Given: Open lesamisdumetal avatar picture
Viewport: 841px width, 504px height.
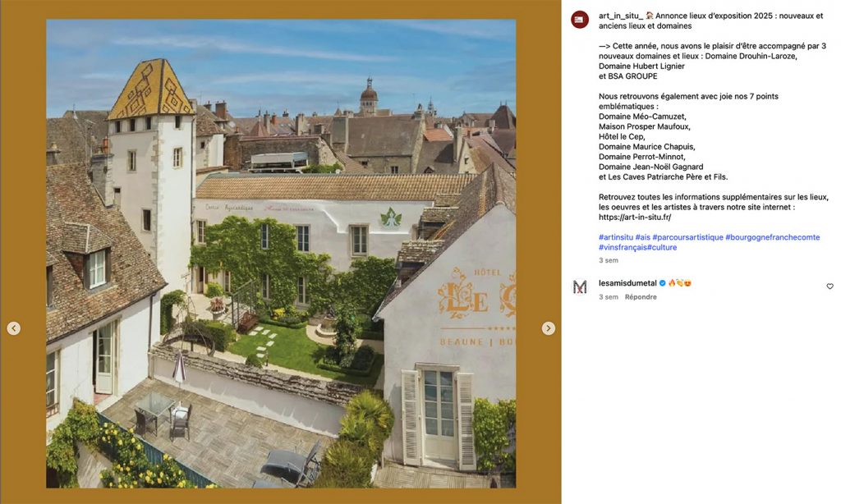Looking at the screenshot, I should [x=580, y=286].
